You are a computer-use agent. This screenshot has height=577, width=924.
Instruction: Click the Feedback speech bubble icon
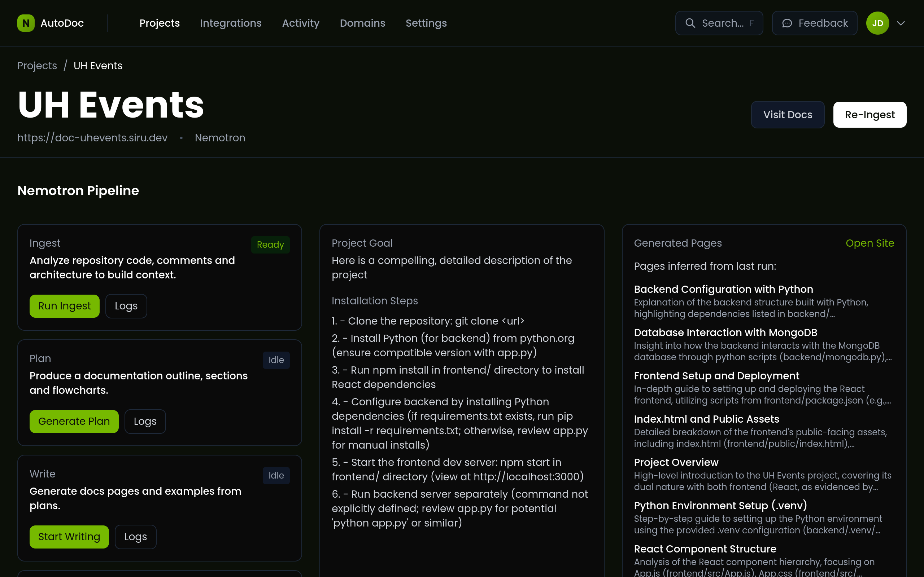pos(787,23)
